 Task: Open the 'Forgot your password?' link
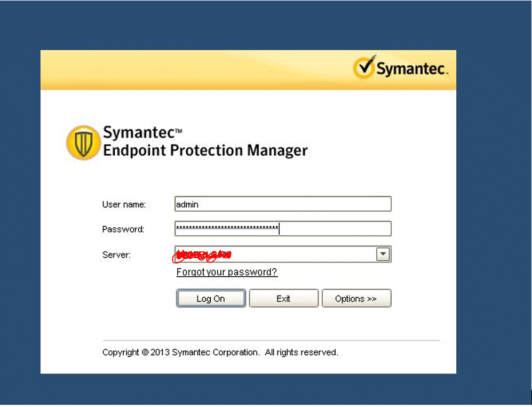227,272
